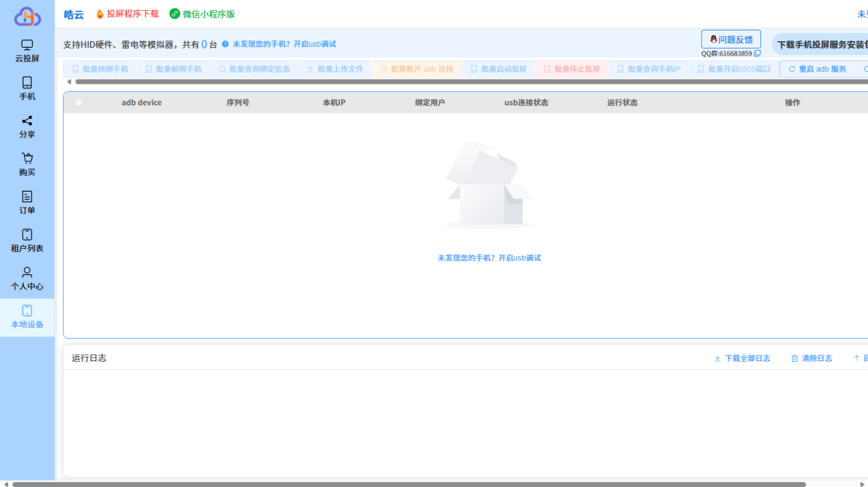Open the 微信小程序版 mini program link

[202, 14]
